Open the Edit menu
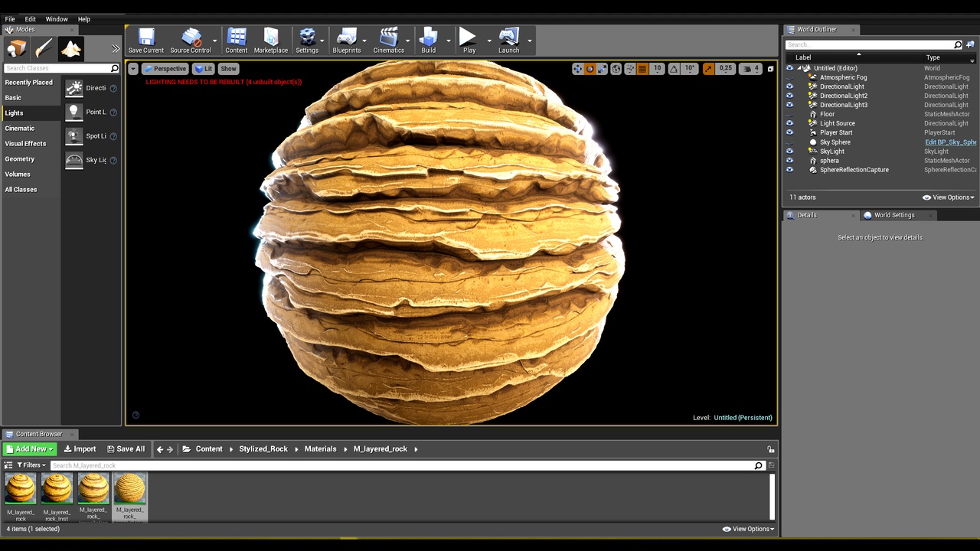This screenshot has height=551, width=980. click(30, 19)
